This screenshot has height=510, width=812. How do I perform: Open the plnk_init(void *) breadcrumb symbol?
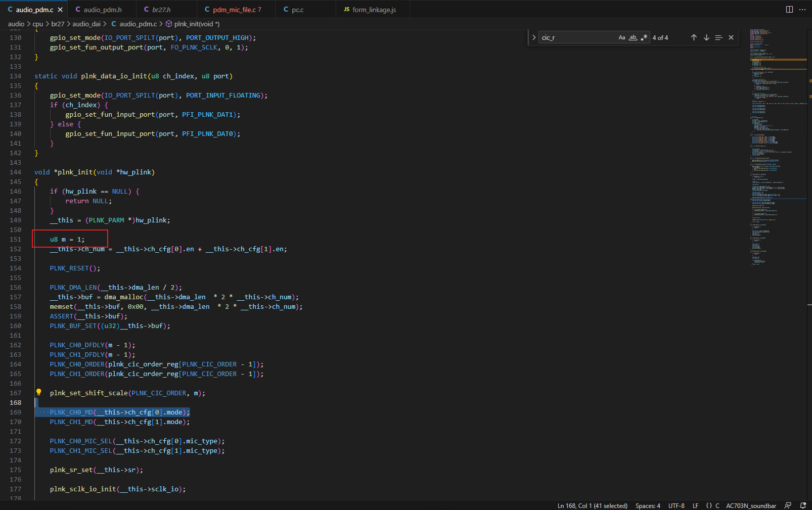coord(192,24)
